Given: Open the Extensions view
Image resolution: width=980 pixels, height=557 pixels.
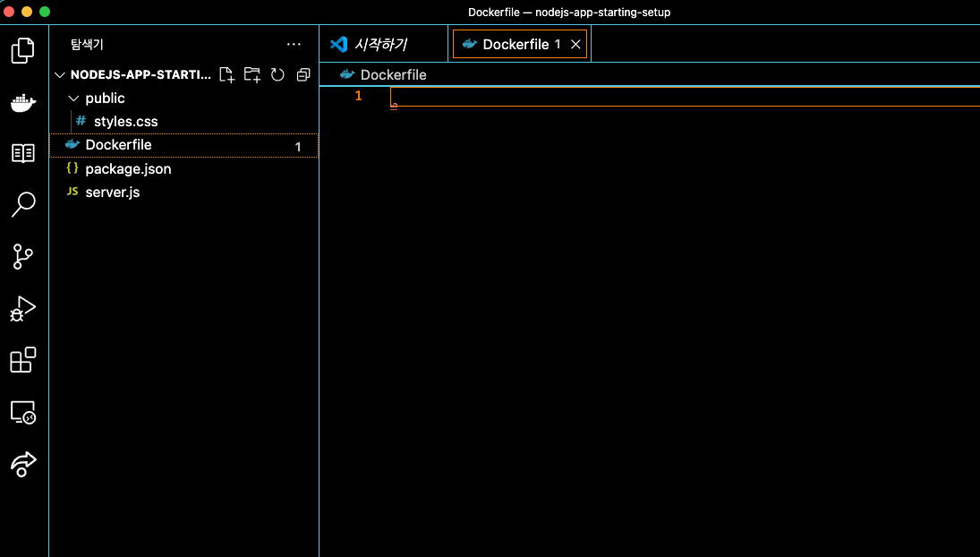Looking at the screenshot, I should (x=23, y=360).
